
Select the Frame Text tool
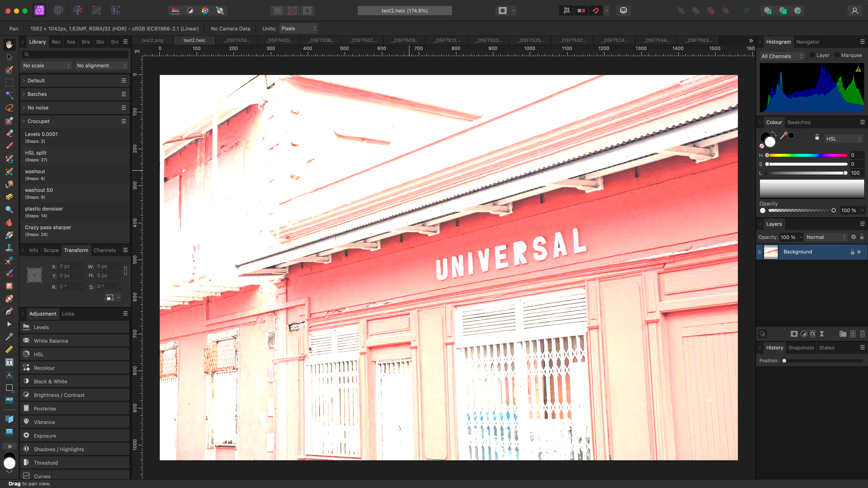(10, 362)
